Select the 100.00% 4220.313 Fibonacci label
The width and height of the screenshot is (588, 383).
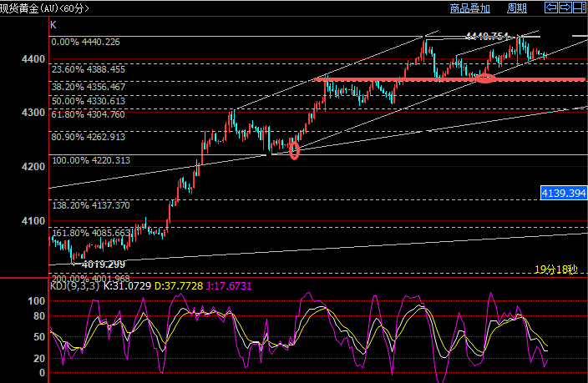point(91,160)
